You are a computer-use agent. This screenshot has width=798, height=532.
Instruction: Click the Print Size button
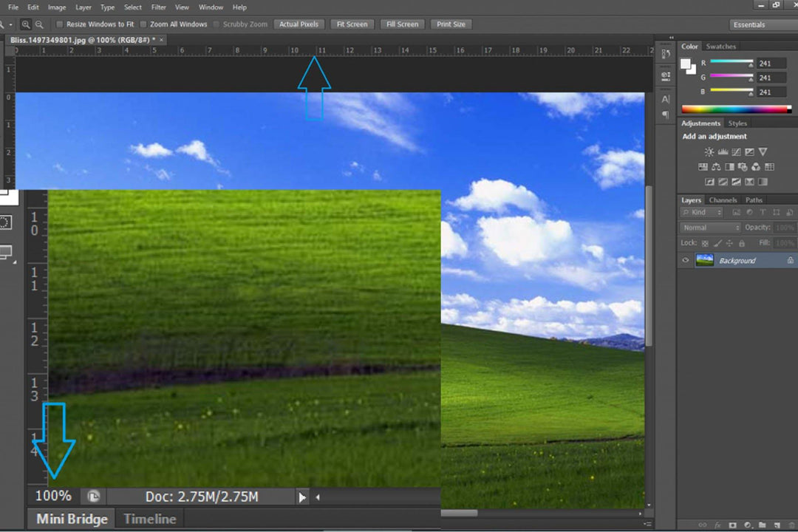451,24
